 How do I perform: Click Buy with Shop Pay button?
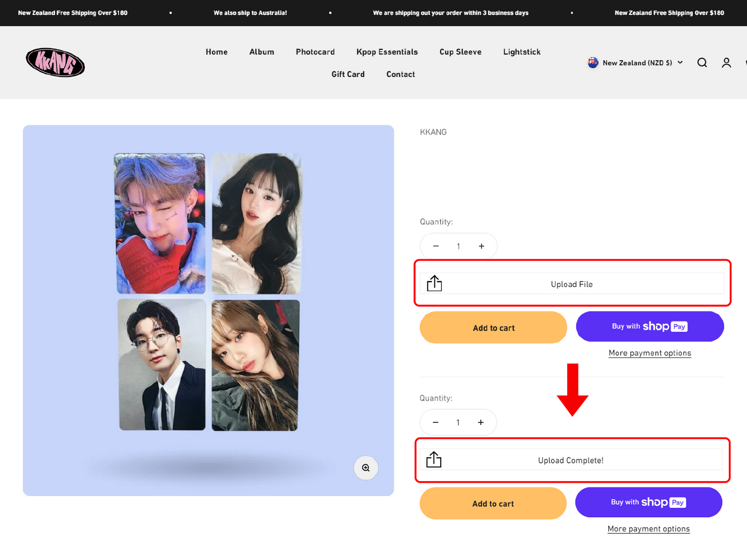point(649,326)
